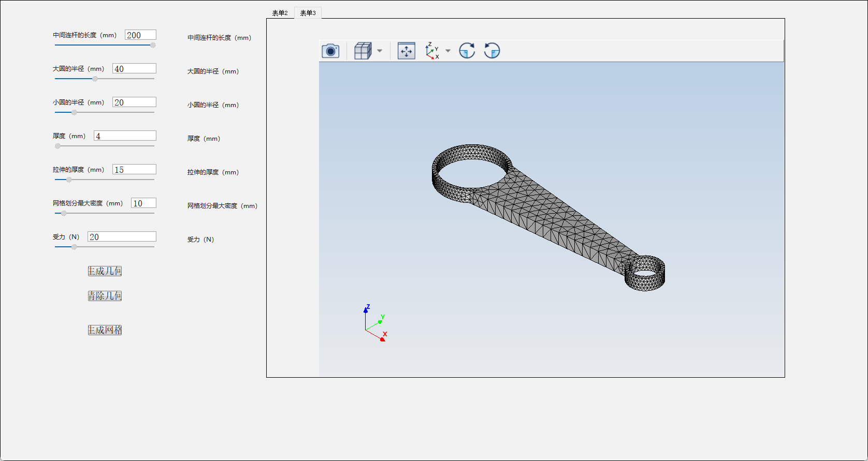Viewport: 868px width, 461px height.
Task: Rotate view clockwise icon
Action: tap(467, 51)
